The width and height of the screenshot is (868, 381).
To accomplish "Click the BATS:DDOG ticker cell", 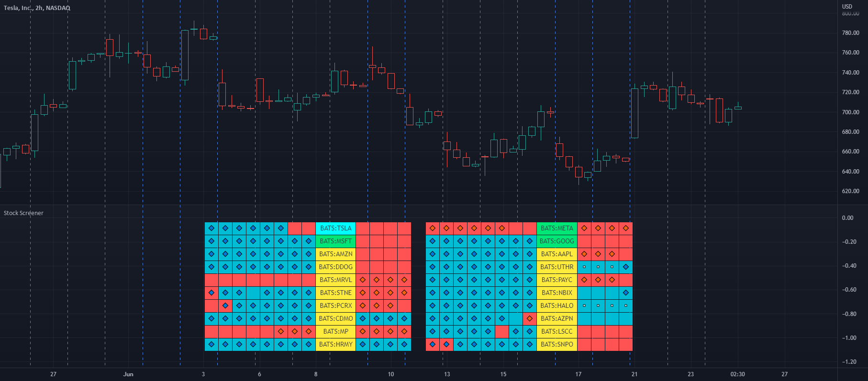I will 335,267.
